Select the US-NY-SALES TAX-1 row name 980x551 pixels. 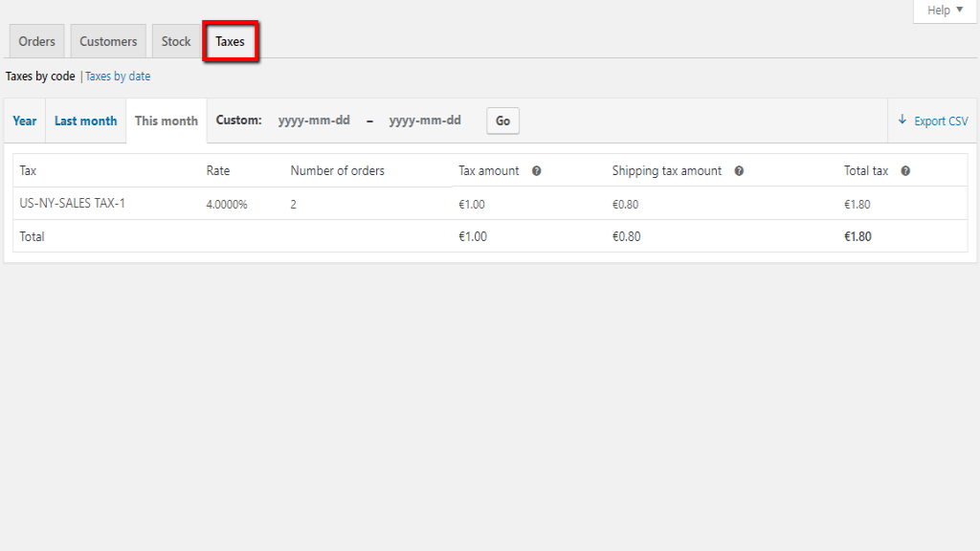[x=73, y=203]
